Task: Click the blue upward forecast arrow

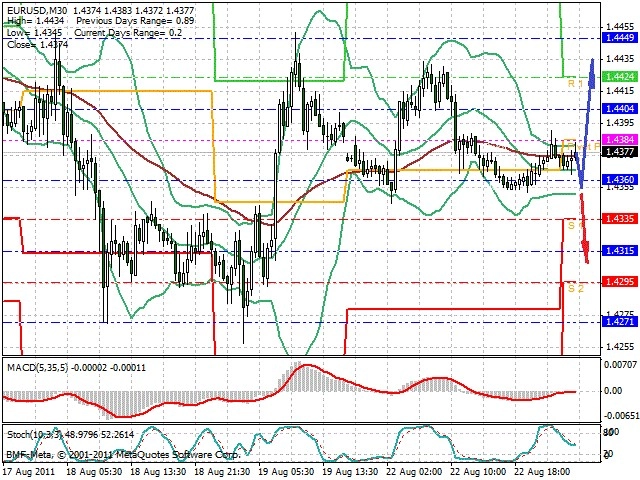Action: tap(587, 122)
